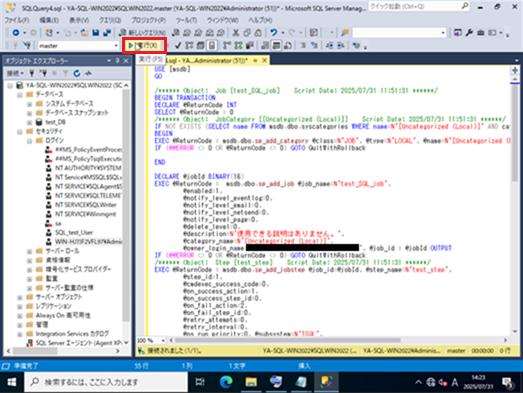Click the Parse query checkmark icon
The image size is (523, 393).
point(178,45)
